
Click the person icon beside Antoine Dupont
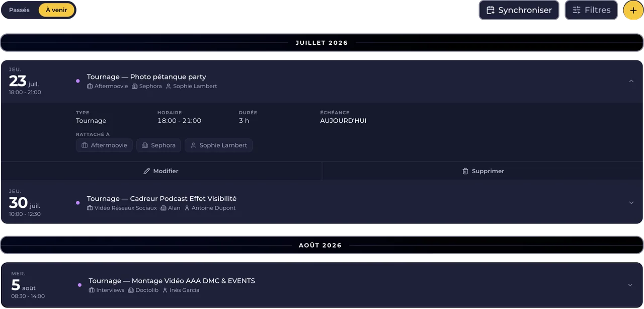(x=187, y=208)
